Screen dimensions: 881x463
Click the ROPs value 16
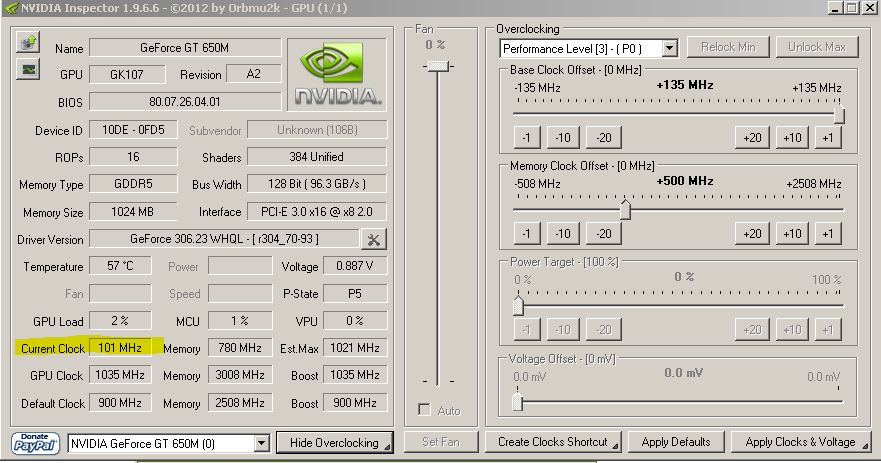point(133,157)
